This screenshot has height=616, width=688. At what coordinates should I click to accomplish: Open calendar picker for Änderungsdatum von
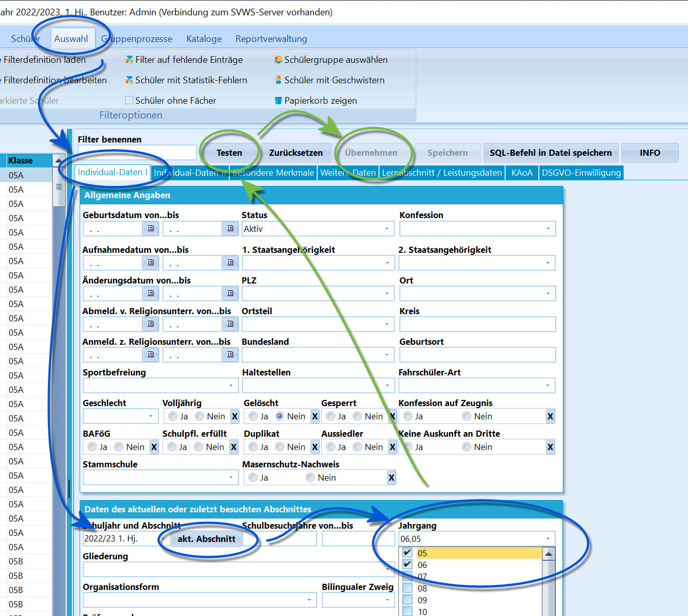point(150,293)
